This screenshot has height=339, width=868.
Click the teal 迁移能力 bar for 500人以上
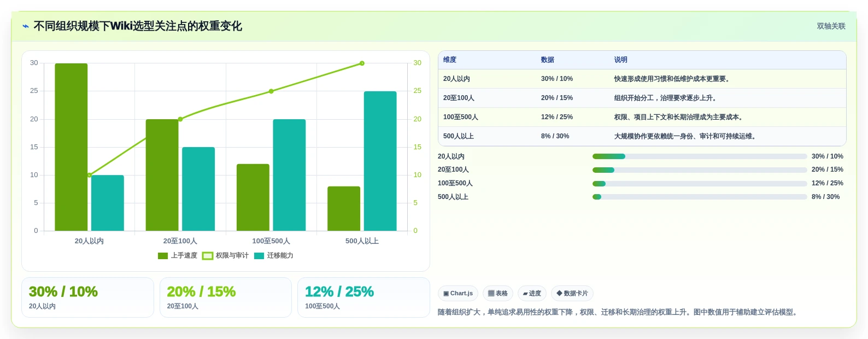coord(380,161)
